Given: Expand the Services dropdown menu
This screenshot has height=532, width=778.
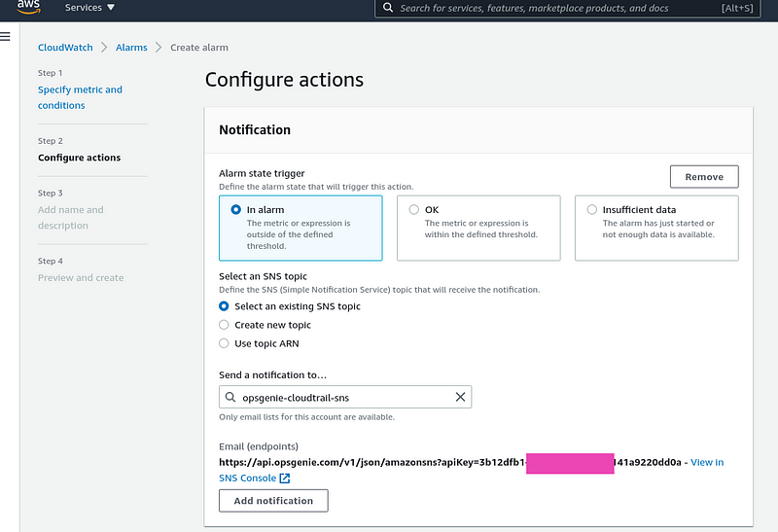Looking at the screenshot, I should [89, 8].
